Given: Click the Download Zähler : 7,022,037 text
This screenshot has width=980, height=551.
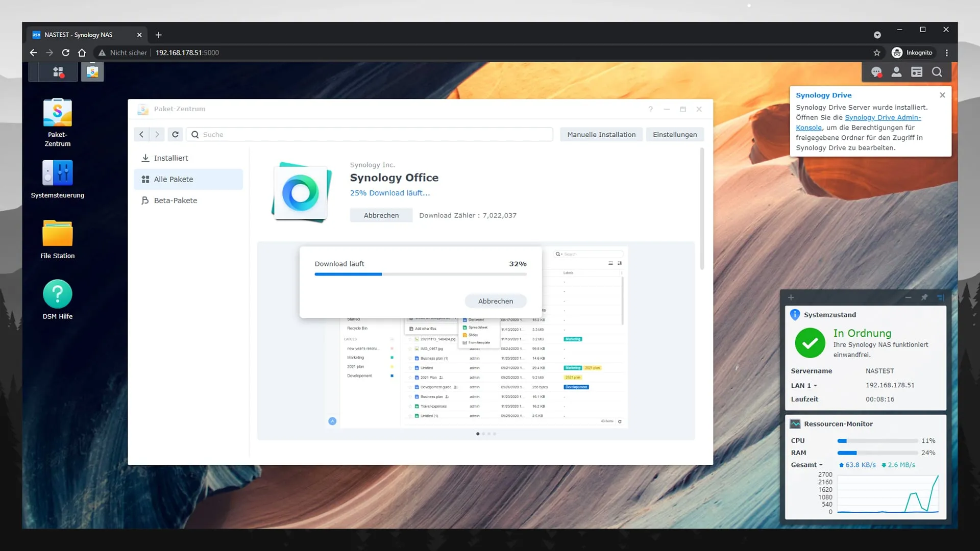Looking at the screenshot, I should 468,215.
